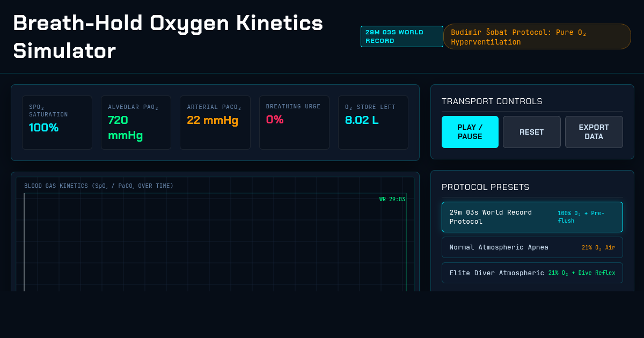Click the Breath-Hold Oxygen Kinetics Simulator title
Image resolution: width=644 pixels, height=338 pixels.
point(168,36)
